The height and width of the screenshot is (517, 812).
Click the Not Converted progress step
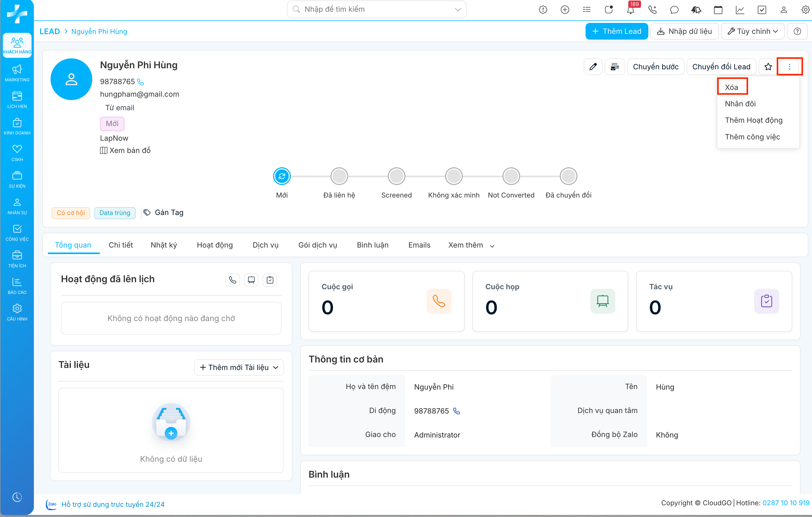coord(511,176)
